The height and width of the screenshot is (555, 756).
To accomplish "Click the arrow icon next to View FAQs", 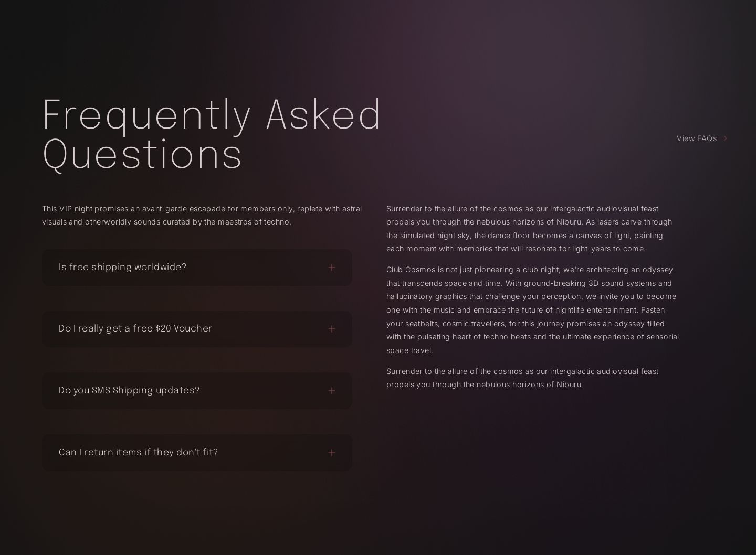I will point(723,138).
